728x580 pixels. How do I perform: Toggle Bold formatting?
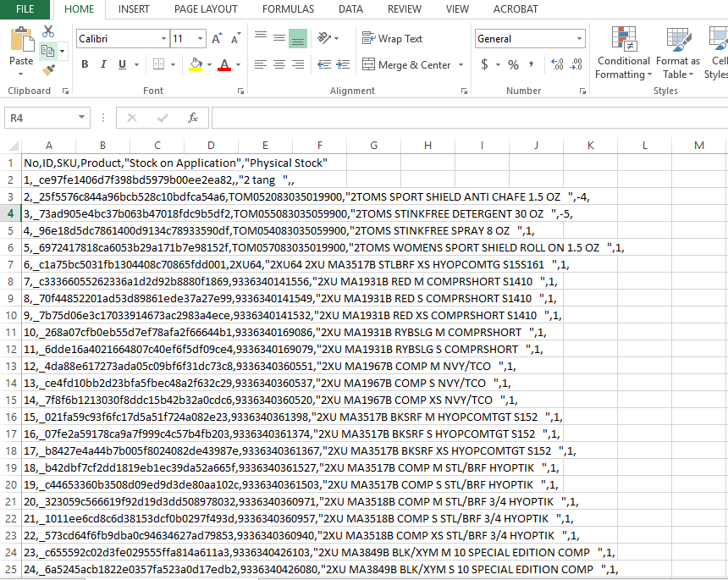coord(85,64)
